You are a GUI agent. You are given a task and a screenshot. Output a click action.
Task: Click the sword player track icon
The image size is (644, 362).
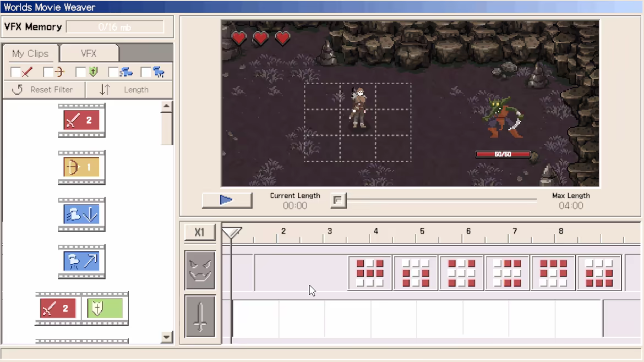(x=200, y=316)
